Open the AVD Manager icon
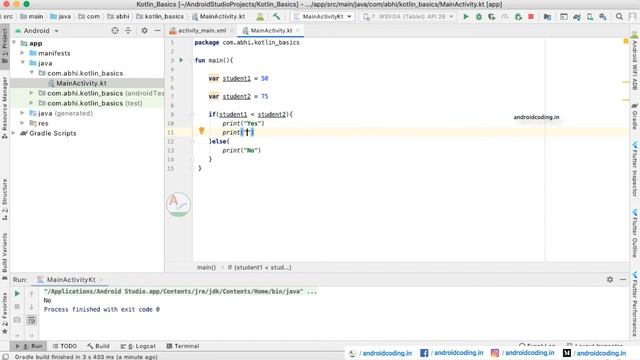 pos(590,17)
